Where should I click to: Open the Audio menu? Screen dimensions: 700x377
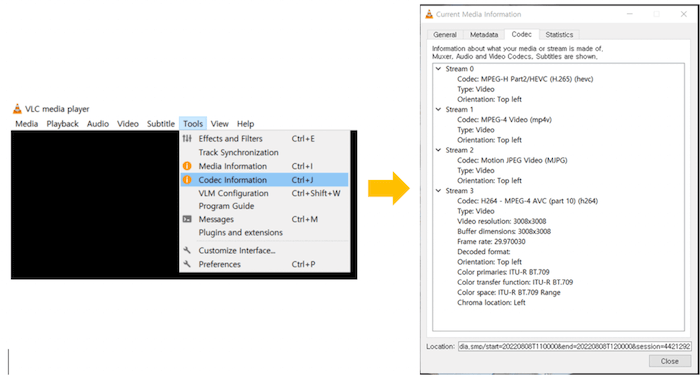[x=98, y=124]
